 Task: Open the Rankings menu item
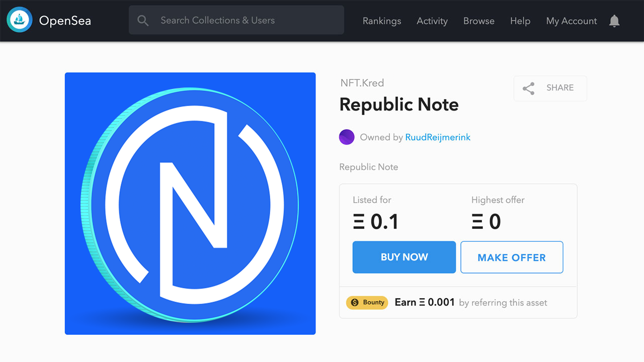(382, 21)
